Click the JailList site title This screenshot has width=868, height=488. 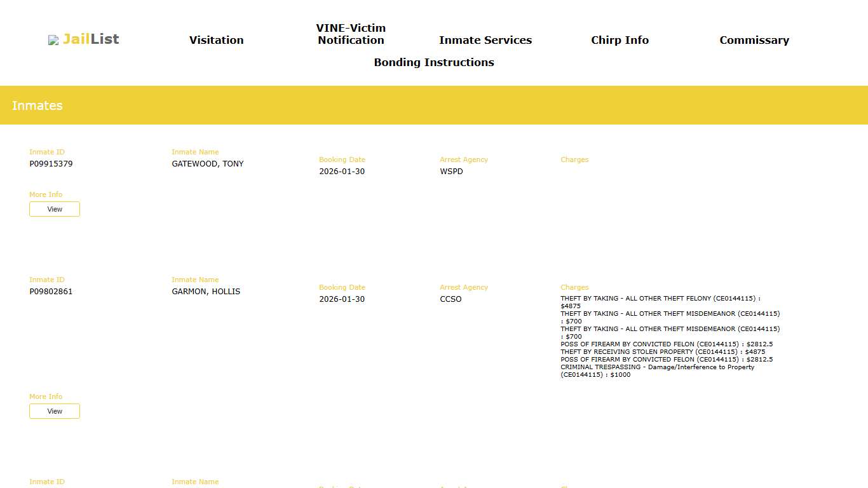[x=91, y=39]
